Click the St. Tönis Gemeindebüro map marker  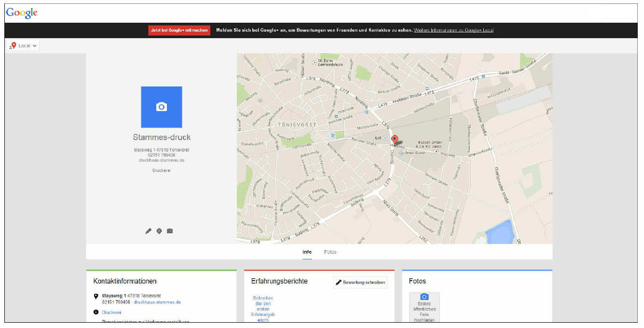(x=315, y=62)
